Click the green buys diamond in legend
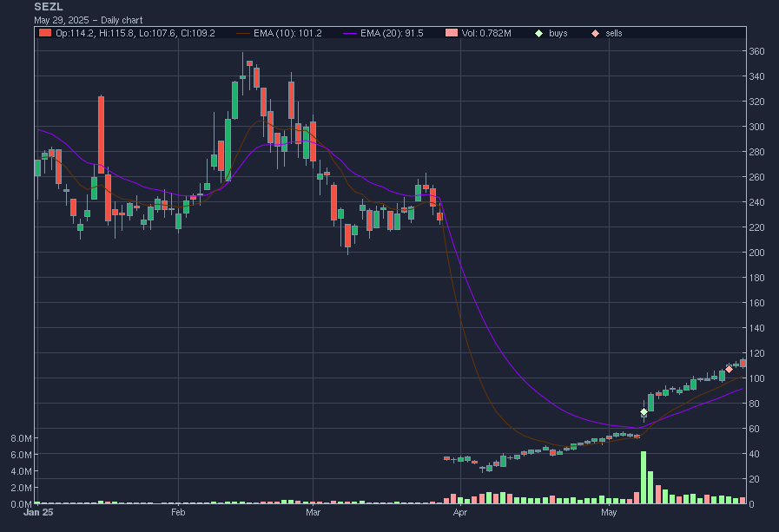 tap(538, 33)
